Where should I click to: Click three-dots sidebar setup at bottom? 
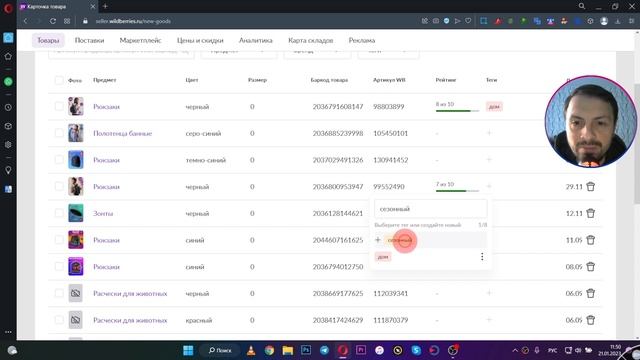tap(8, 332)
